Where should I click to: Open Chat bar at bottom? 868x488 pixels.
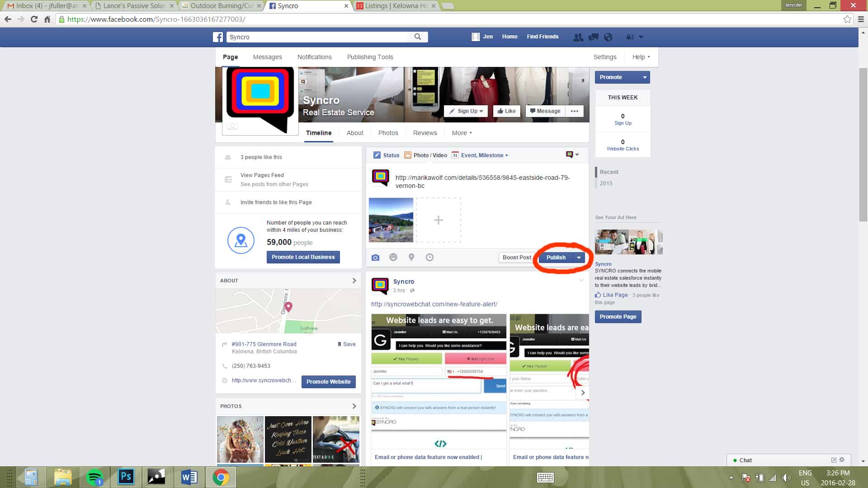788,460
